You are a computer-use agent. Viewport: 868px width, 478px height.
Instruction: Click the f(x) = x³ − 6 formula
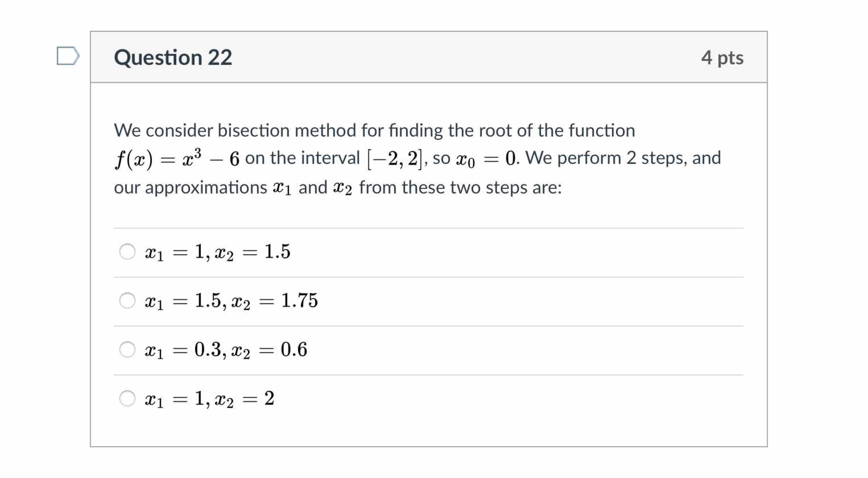coord(177,158)
